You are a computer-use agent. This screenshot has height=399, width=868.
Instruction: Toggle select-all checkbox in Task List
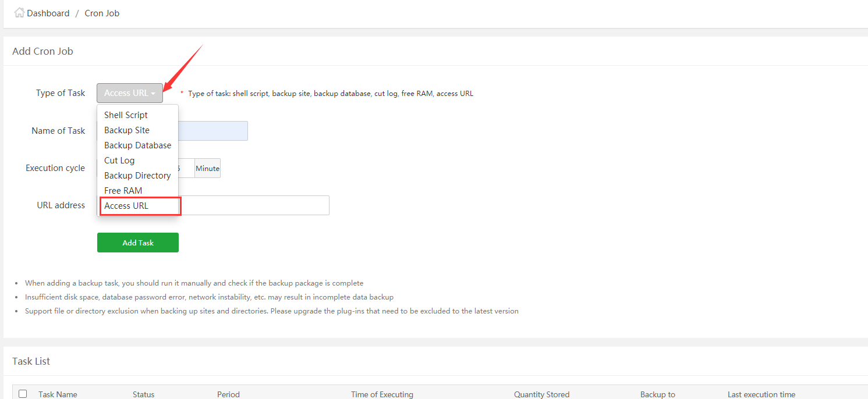pos(23,394)
